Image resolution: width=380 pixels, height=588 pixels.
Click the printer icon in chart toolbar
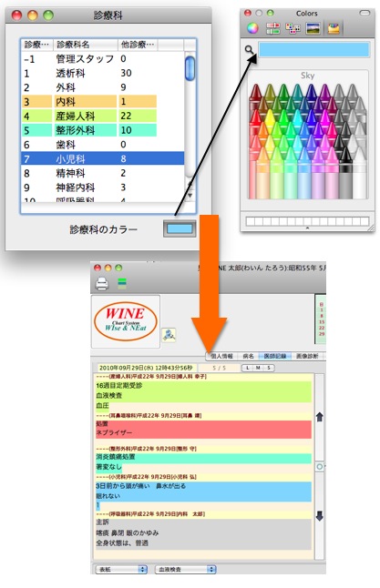tap(102, 283)
